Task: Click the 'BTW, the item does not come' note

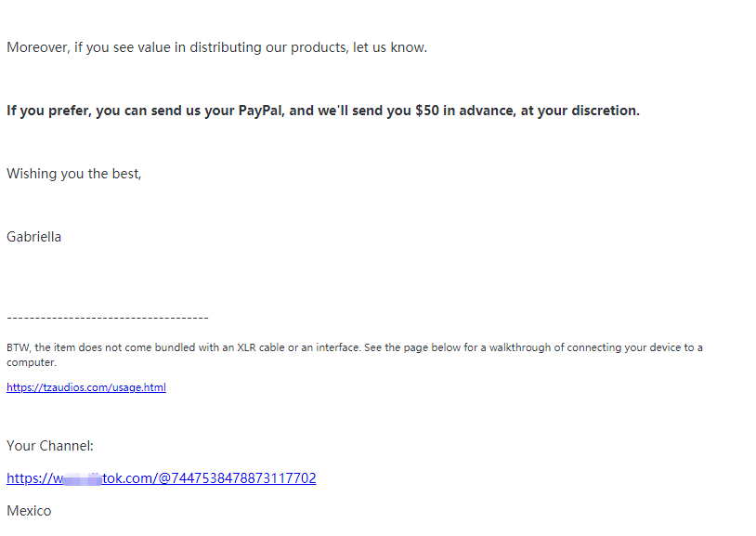Action: click(x=355, y=355)
